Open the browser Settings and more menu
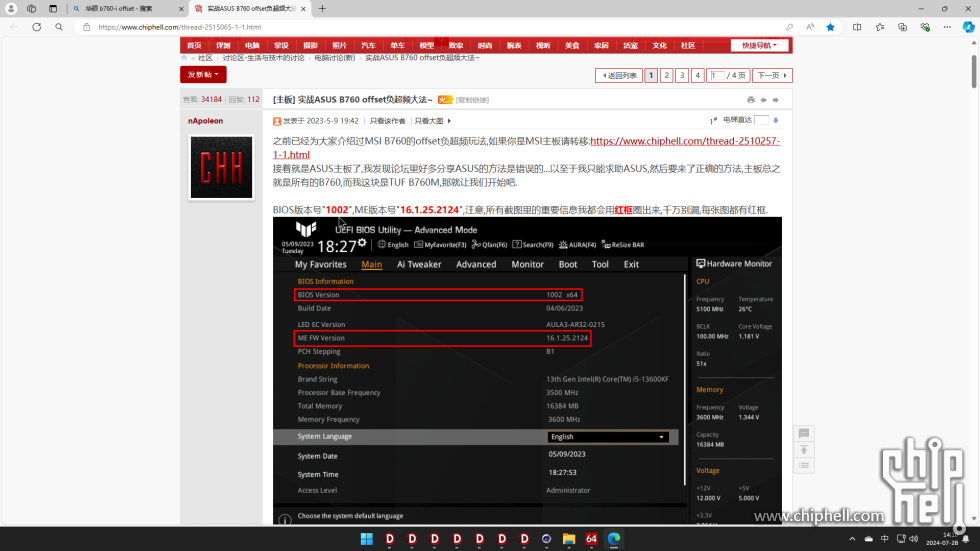The height and width of the screenshot is (551, 980). coord(948,27)
